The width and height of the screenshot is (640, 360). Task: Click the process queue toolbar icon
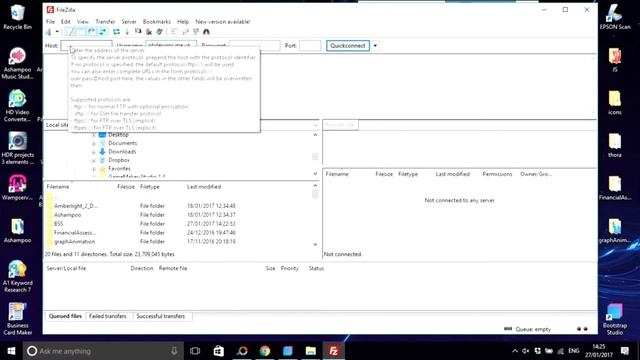click(x=127, y=32)
